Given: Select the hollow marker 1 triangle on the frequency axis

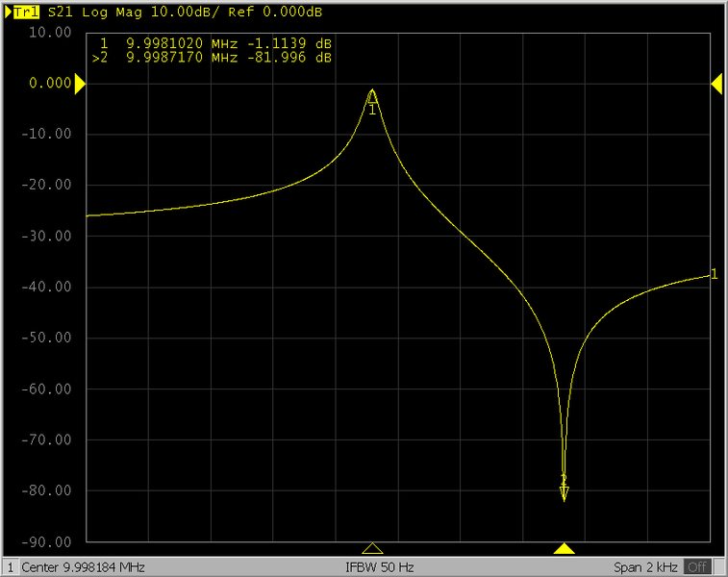Looking at the screenshot, I should pos(373,548).
